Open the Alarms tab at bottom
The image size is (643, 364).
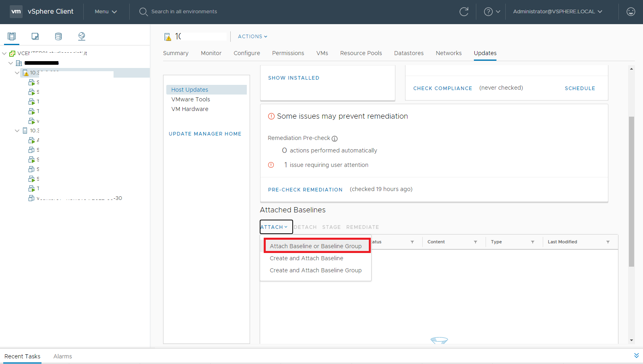tap(62, 356)
